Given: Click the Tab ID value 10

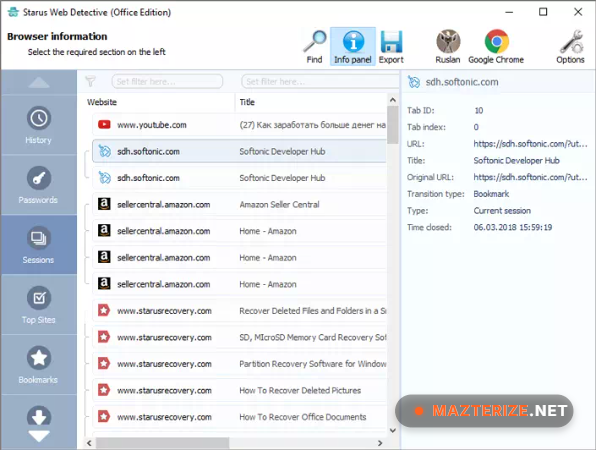Looking at the screenshot, I should click(x=479, y=110).
